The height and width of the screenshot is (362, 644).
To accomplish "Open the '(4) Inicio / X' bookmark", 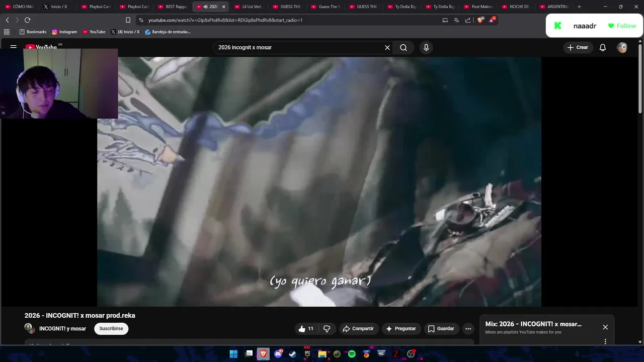I will [125, 32].
